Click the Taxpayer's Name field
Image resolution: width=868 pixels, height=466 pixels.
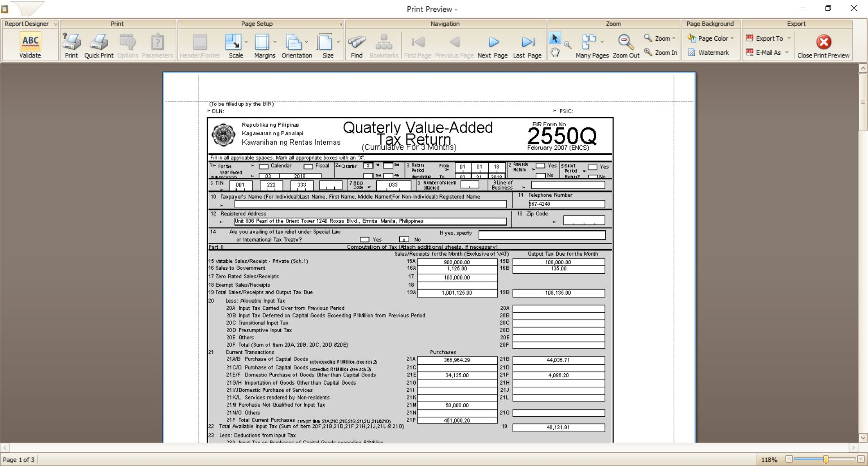click(370, 204)
